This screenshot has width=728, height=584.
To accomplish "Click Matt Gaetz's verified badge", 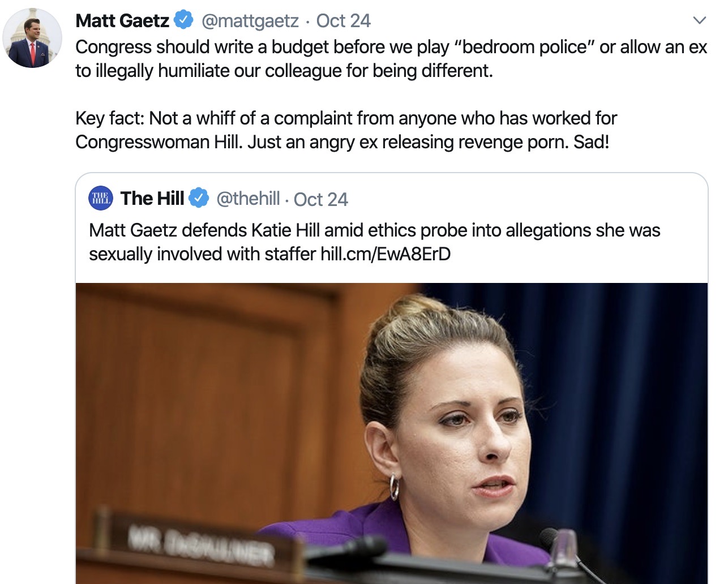I will [183, 20].
